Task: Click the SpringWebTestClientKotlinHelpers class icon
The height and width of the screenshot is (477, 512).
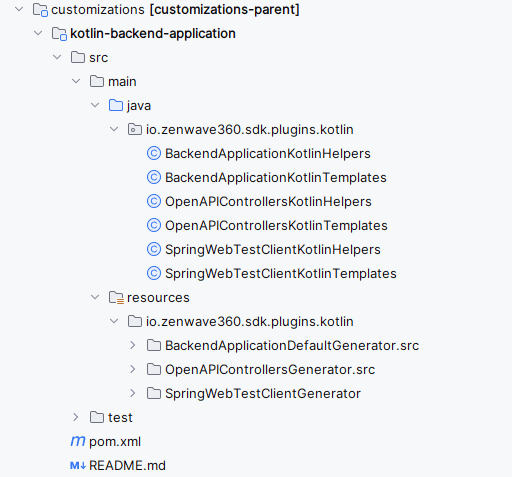Action: click(x=154, y=249)
